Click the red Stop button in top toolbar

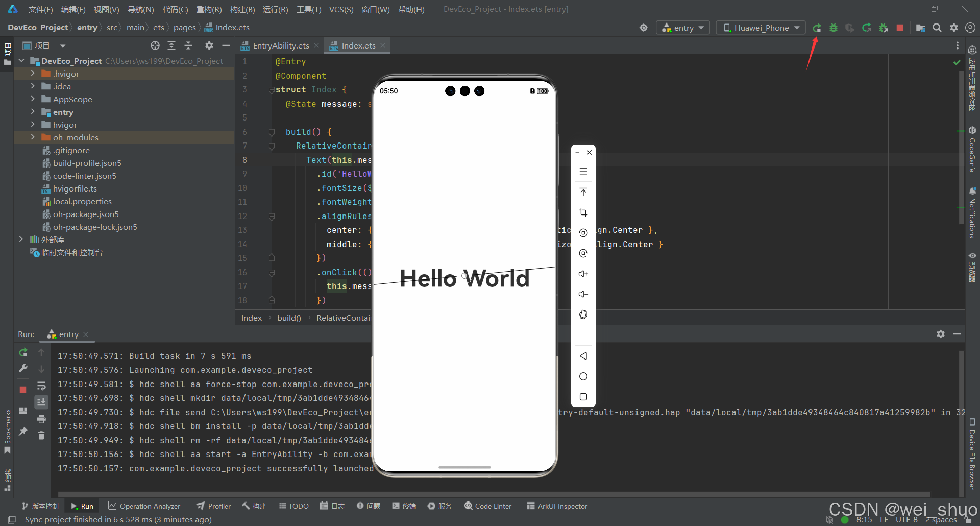tap(900, 28)
